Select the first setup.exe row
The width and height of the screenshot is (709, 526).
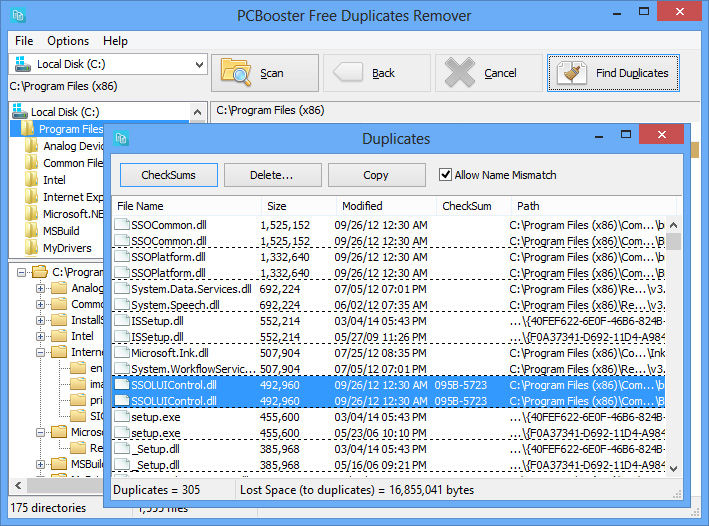(389, 417)
